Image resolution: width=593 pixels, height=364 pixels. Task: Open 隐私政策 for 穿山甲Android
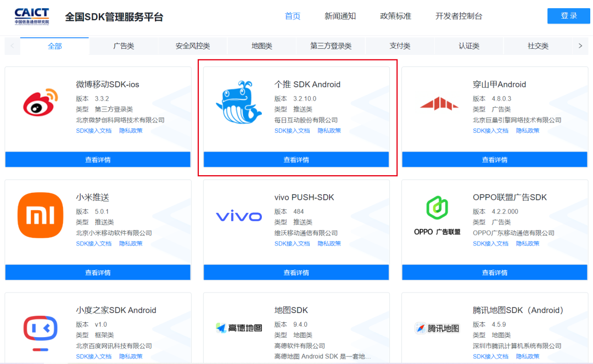click(x=528, y=131)
